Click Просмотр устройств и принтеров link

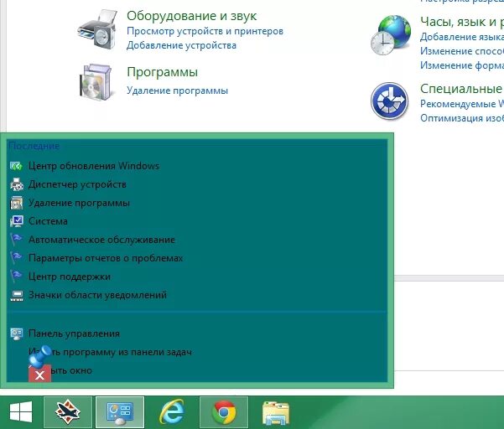tap(205, 31)
